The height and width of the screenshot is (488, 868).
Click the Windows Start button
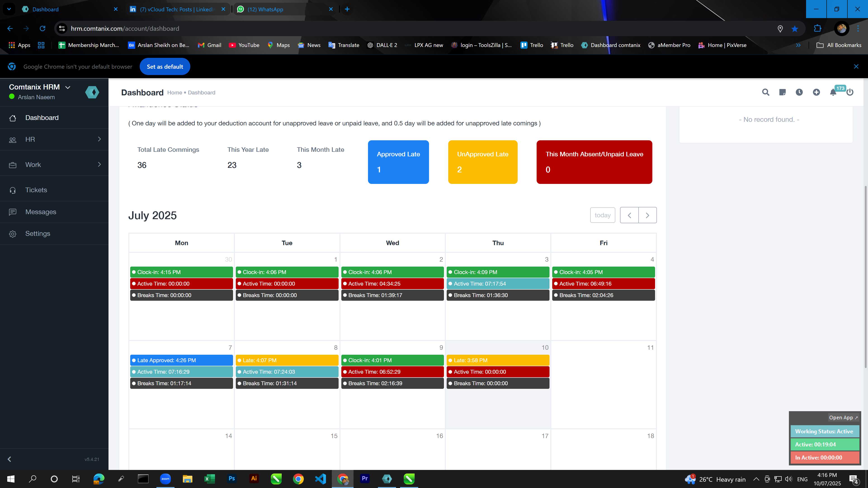(10, 479)
